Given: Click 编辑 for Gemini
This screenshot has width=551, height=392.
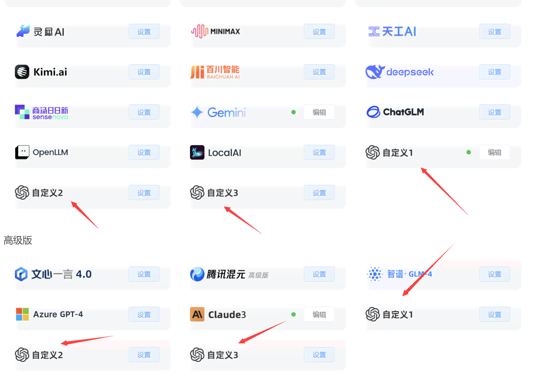Looking at the screenshot, I should click(x=319, y=112).
